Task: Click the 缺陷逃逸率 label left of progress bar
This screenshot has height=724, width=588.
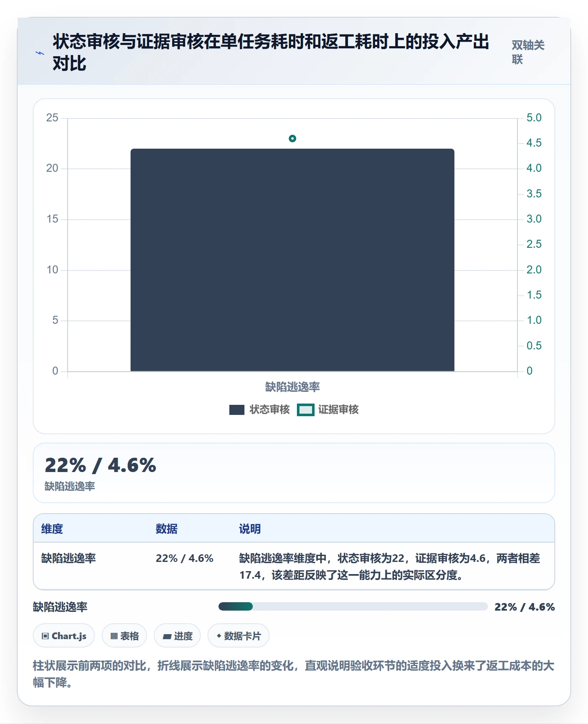Action: 60,607
